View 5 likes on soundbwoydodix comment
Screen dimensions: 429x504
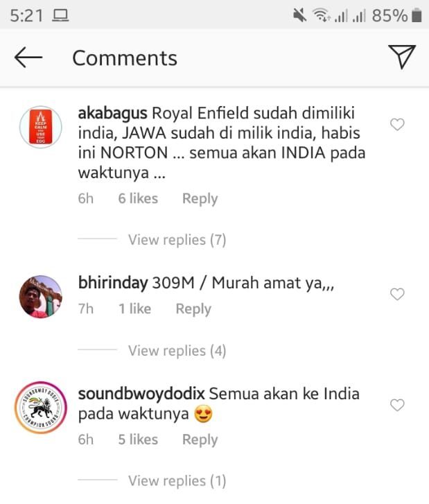coord(138,440)
